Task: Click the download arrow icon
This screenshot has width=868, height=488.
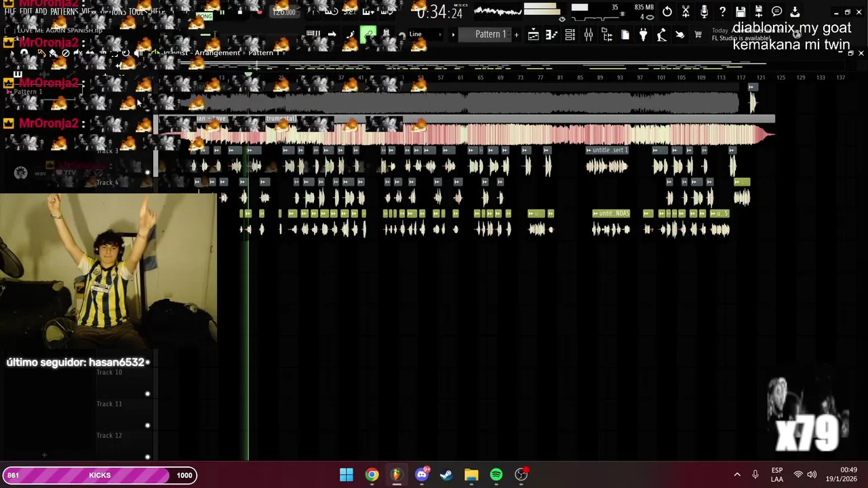Action: click(795, 12)
